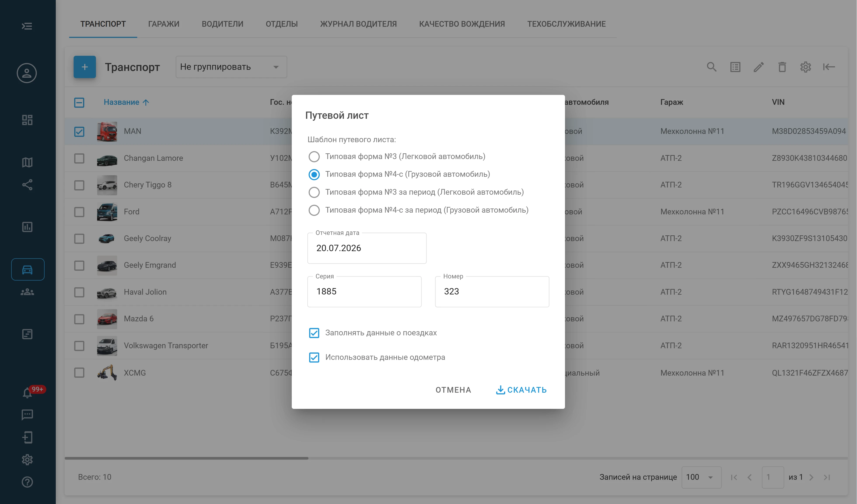Open the records per page 100 dropdown
The image size is (857, 504).
701,477
